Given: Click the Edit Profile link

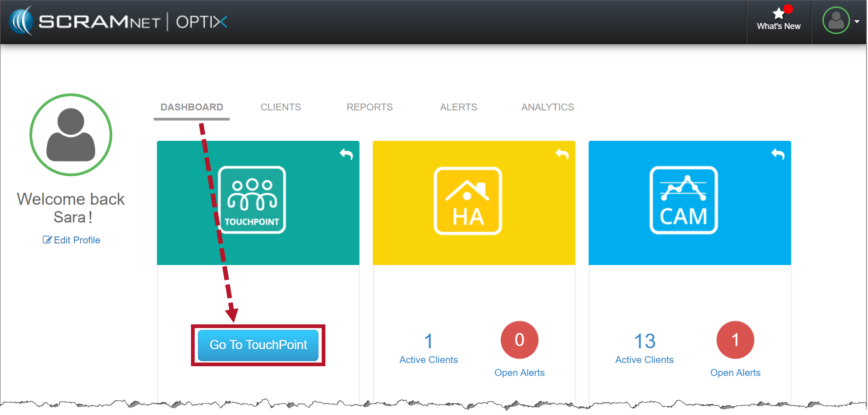Looking at the screenshot, I should click(72, 240).
